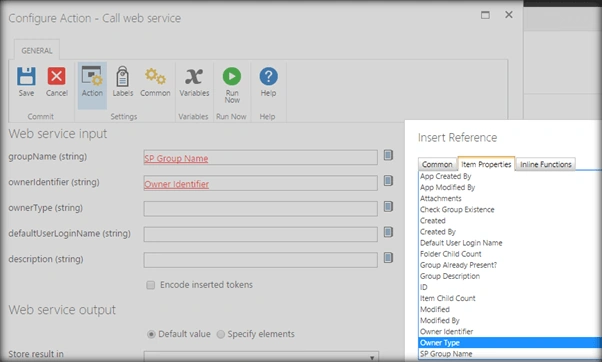Select Group Description property

click(450, 276)
